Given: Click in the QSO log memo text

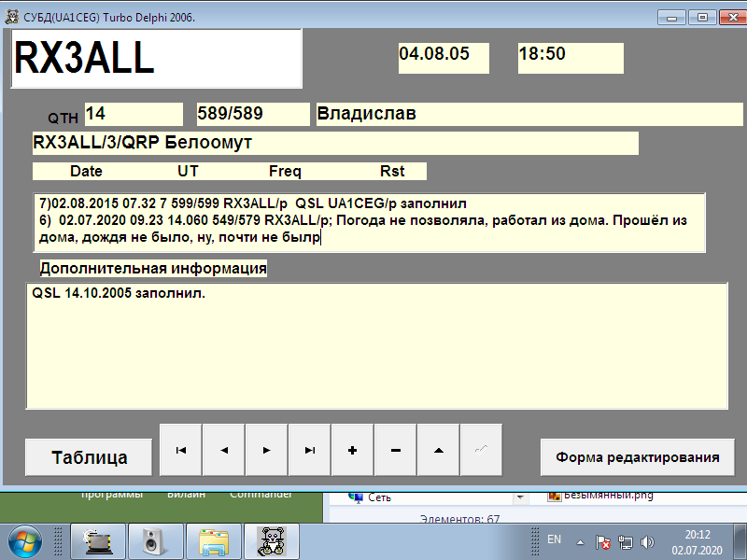Looking at the screenshot, I should click(x=369, y=222).
